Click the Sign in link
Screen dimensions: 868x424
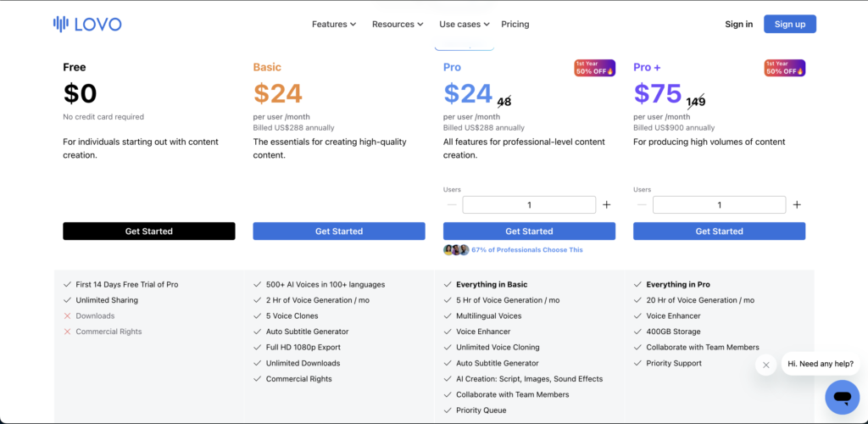pyautogui.click(x=738, y=24)
